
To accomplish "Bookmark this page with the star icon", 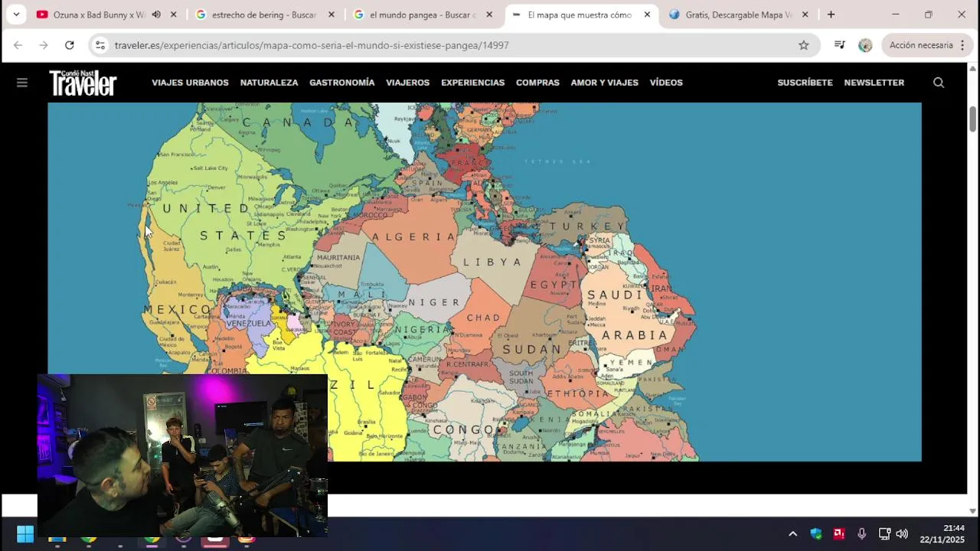I will click(804, 45).
